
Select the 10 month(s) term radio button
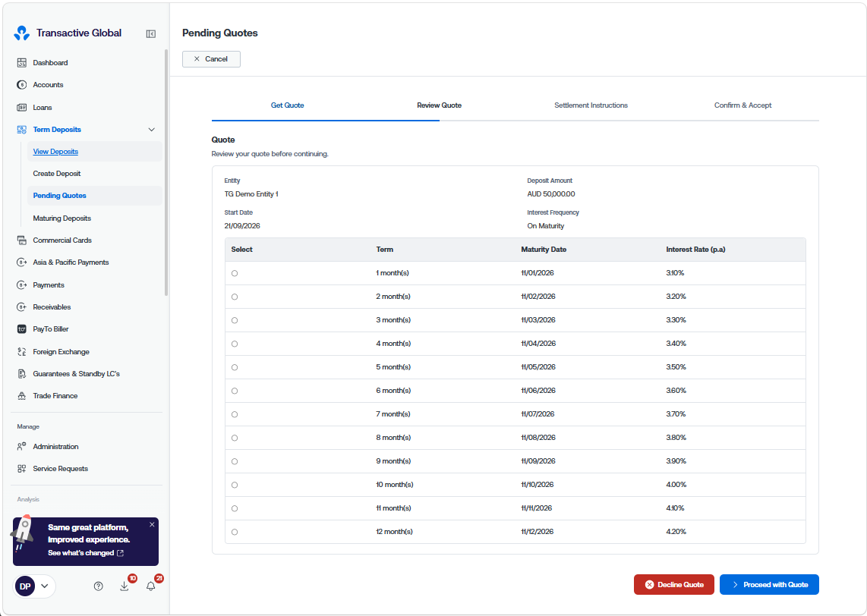tap(235, 485)
